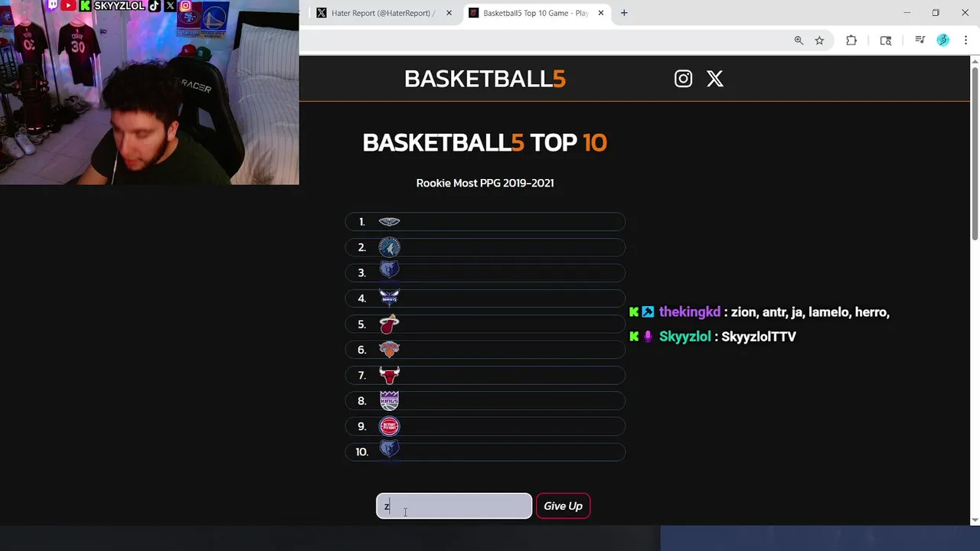Screen dimensions: 980x551
Task: Click the BASKETBALL5 header logo
Action: [485, 79]
